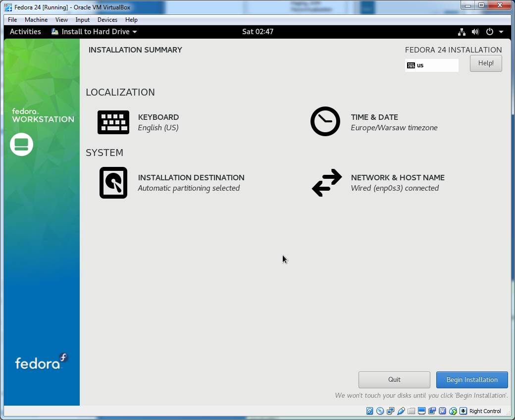Click the Help! button

(x=486, y=63)
